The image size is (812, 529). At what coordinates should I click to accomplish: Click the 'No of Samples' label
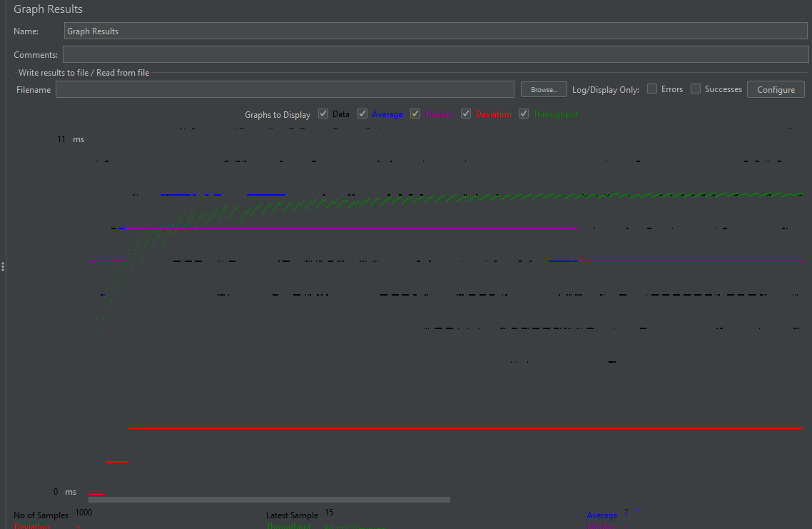(41, 515)
